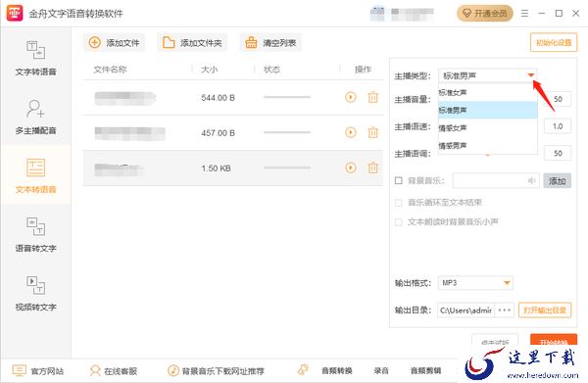This screenshot has width=588, height=383.
Task: Click the 添加文件 button
Action: [x=114, y=43]
